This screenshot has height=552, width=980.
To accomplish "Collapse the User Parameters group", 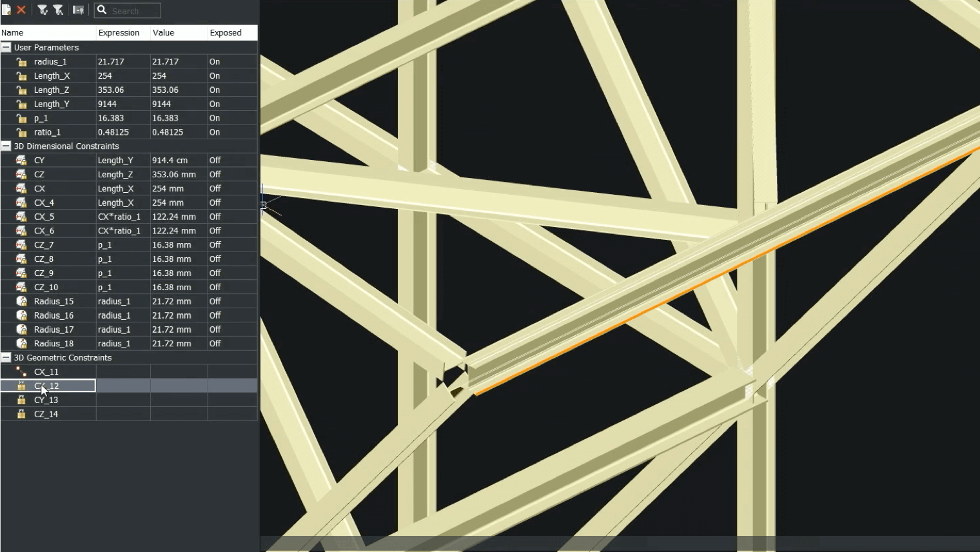I will coord(6,48).
